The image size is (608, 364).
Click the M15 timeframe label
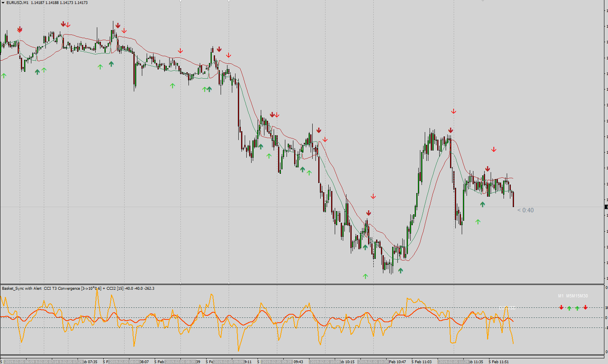click(576, 296)
